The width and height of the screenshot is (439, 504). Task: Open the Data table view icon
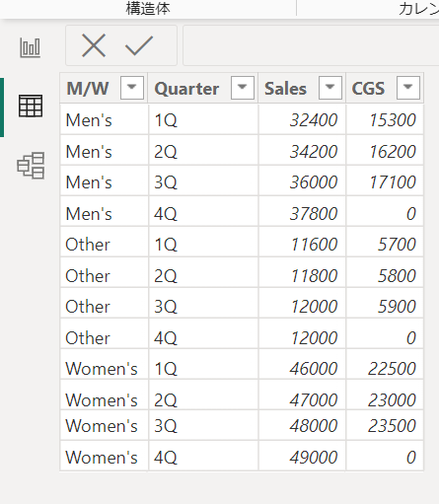31,106
